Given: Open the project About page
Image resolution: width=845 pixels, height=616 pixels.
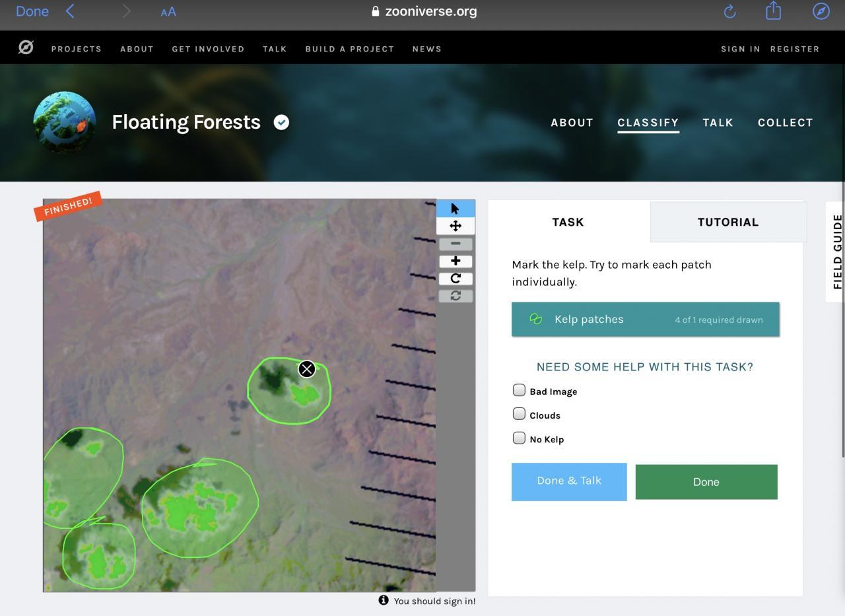Looking at the screenshot, I should [572, 123].
